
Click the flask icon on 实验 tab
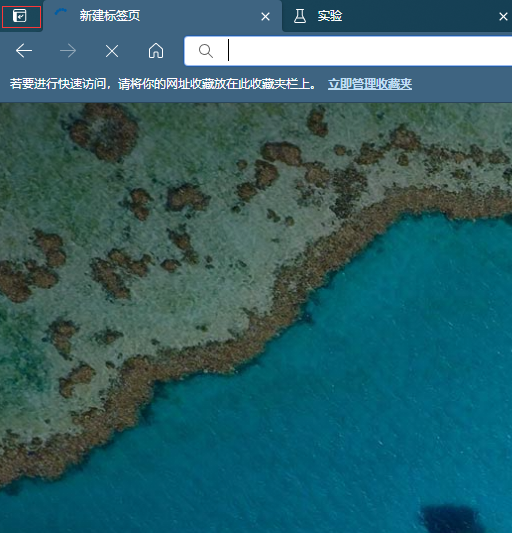pyautogui.click(x=300, y=16)
